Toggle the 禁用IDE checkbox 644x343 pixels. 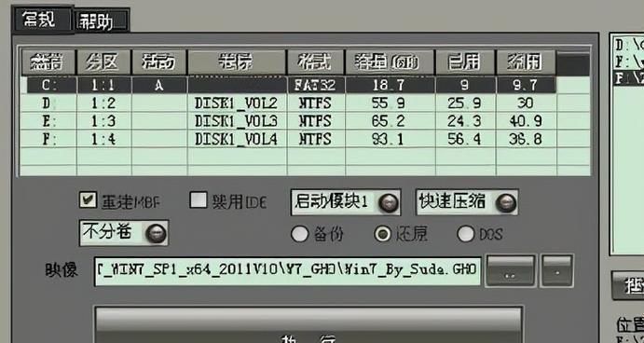point(199,199)
